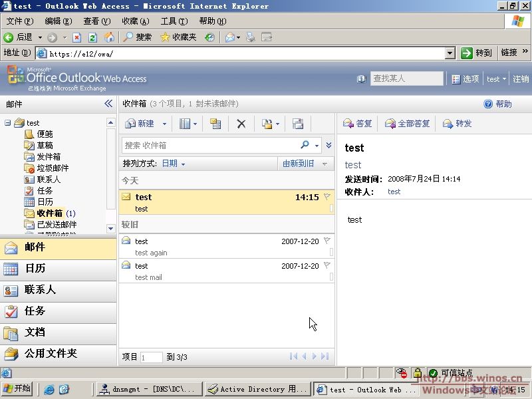
Task: Click the 选项 (Options) link
Action: click(465, 78)
